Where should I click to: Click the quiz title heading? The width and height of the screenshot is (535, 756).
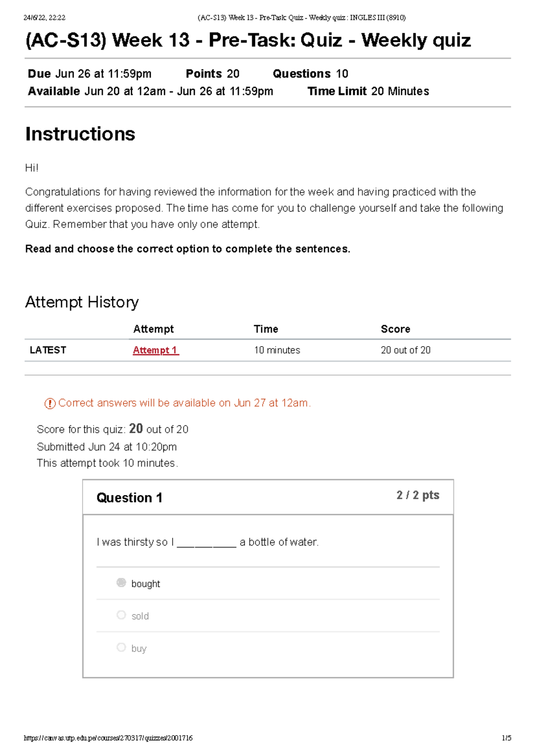[248, 40]
